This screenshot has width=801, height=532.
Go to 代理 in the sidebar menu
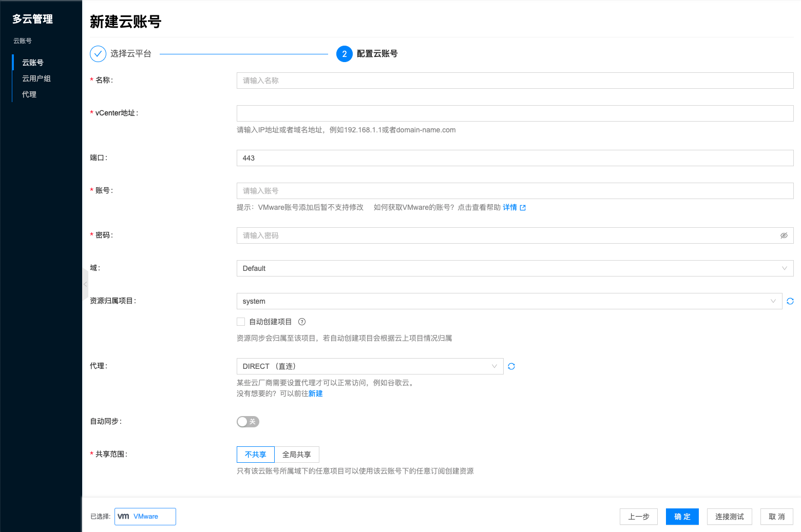(29, 94)
